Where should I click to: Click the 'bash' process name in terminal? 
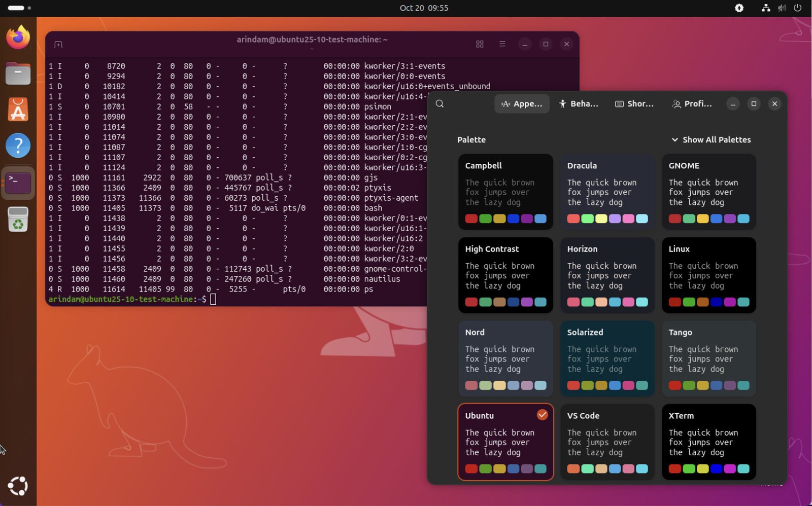[373, 208]
